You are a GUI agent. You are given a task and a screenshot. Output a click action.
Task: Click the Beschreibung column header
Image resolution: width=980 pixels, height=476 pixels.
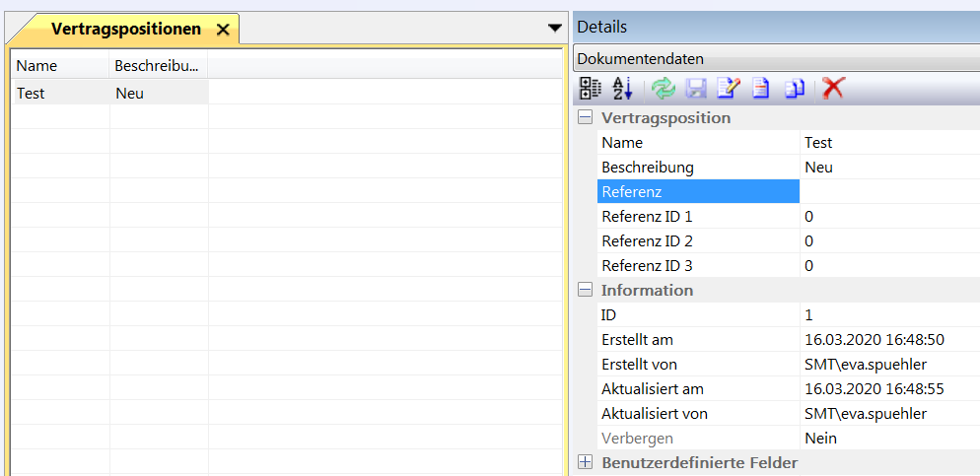(158, 66)
